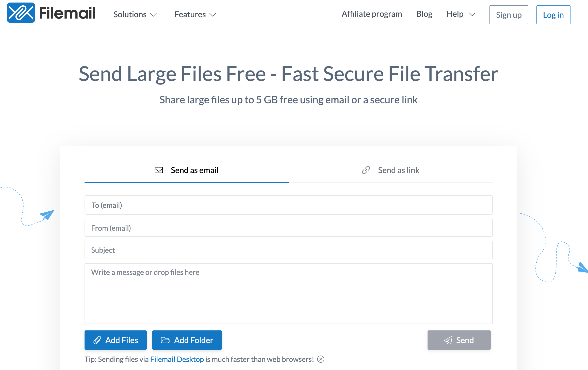Click the paperclip icon on Add Files button
Screen dimensions: 588x370
click(x=98, y=340)
